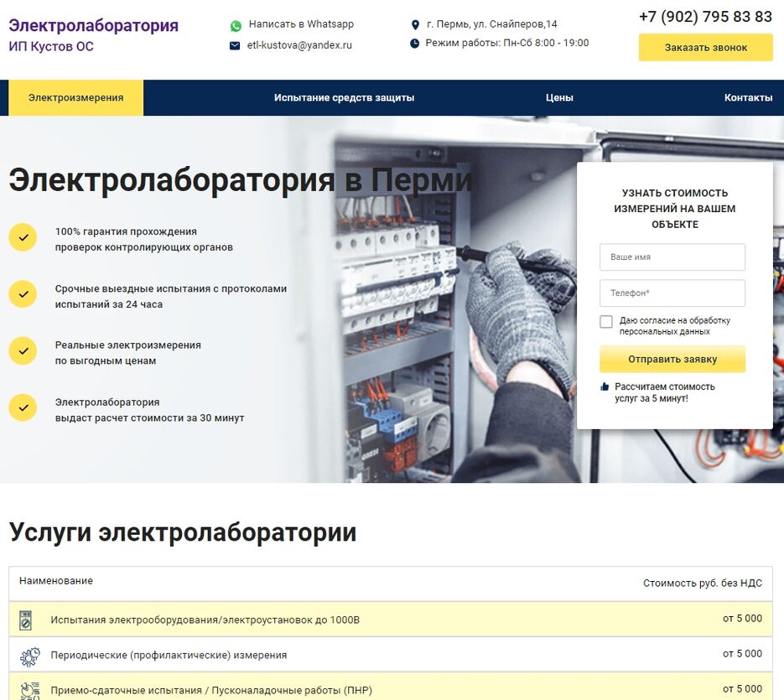Select Испытание средств защиты from the navigation
Image resolution: width=784 pixels, height=700 pixels.
pos(343,97)
